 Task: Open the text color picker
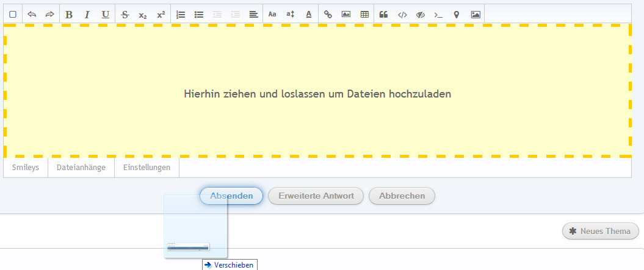(x=309, y=14)
